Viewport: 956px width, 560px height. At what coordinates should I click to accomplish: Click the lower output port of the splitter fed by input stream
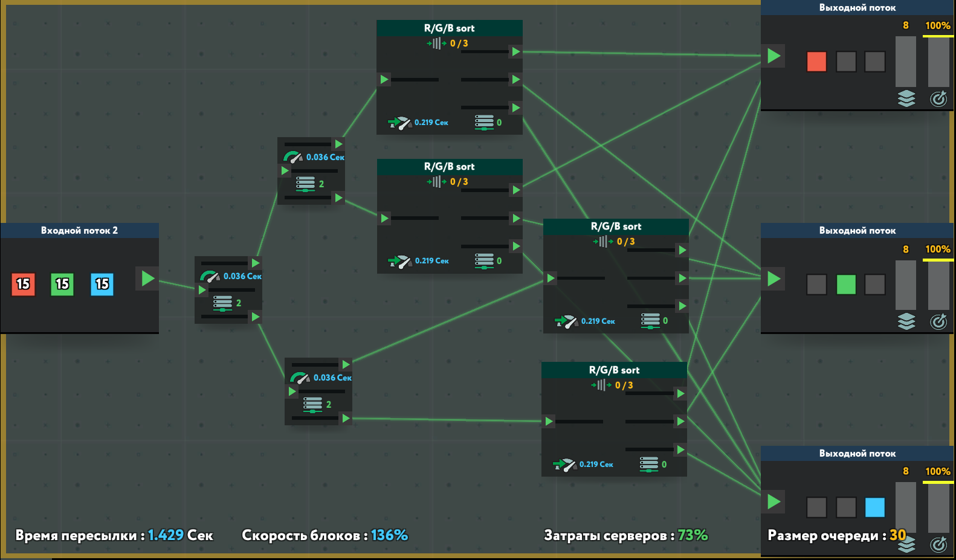tap(256, 317)
